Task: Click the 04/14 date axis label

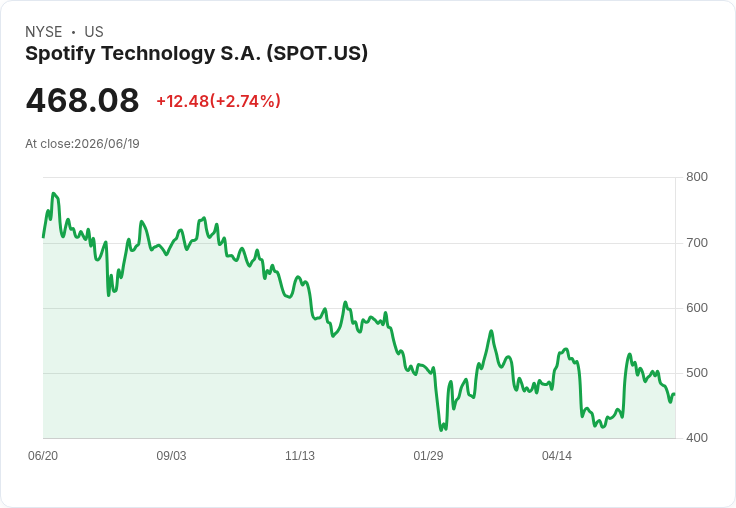Action: click(x=557, y=455)
